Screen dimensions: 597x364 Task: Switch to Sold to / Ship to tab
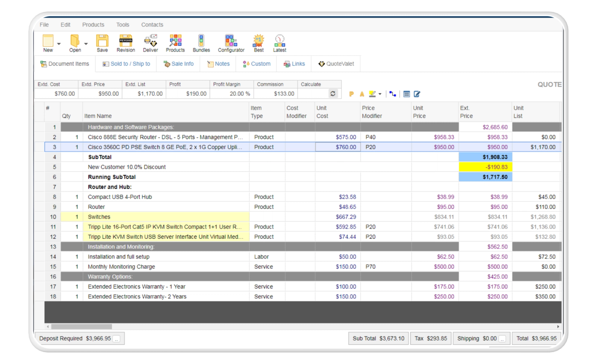pyautogui.click(x=126, y=64)
